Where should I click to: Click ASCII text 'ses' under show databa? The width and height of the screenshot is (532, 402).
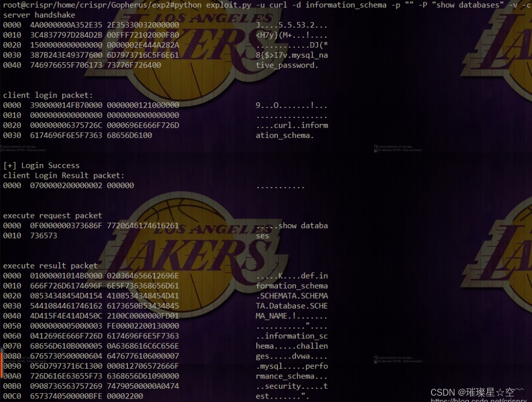pyautogui.click(x=263, y=236)
